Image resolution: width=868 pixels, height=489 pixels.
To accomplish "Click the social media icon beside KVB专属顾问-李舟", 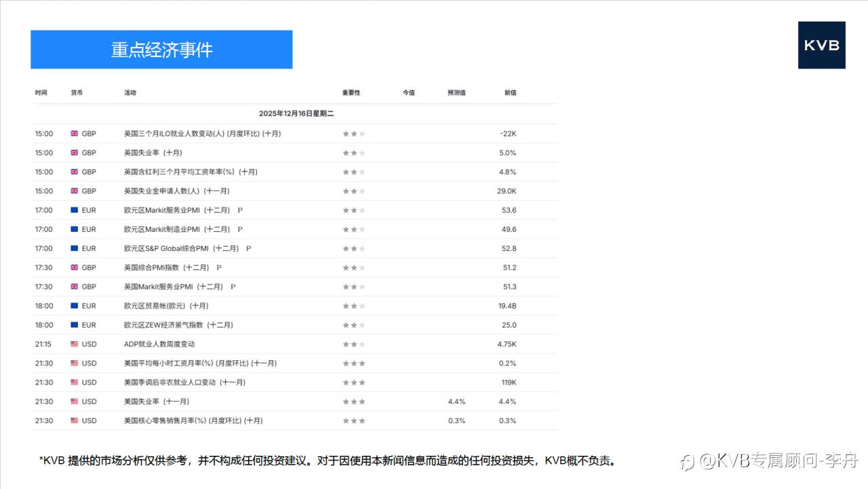I will pos(686,461).
